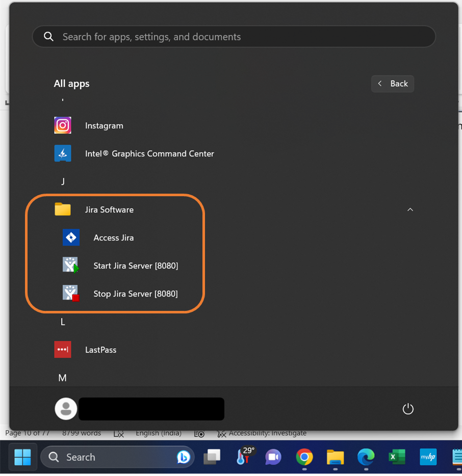Screen dimensions: 462x476
Task: Click the user account avatar
Action: (x=66, y=409)
